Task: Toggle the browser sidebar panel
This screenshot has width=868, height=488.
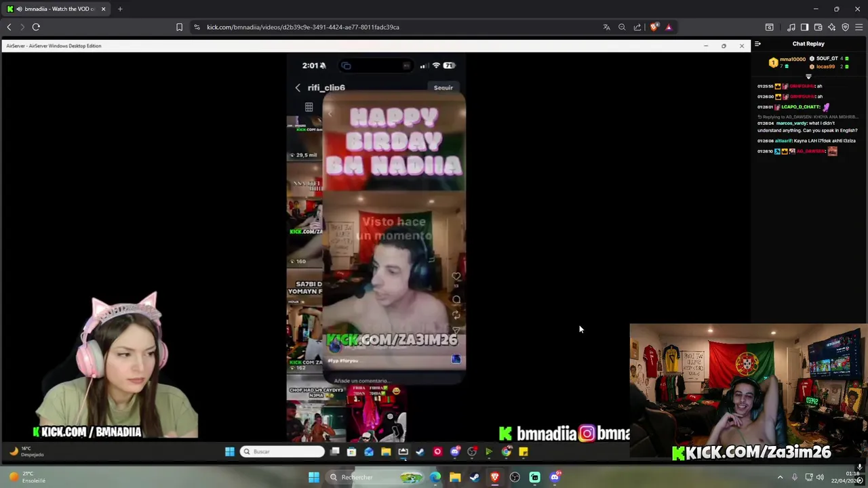Action: pyautogui.click(x=804, y=27)
